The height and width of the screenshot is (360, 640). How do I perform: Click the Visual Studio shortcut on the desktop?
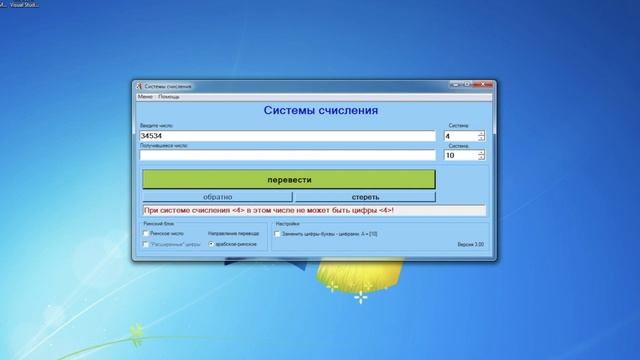click(24, 4)
